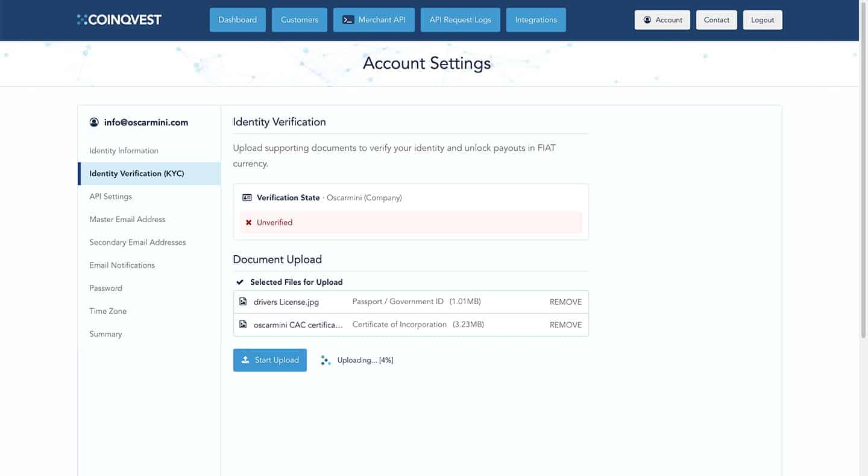Click the profile icon beside info@oscarmini.com
The width and height of the screenshot is (868, 476).
tap(94, 122)
